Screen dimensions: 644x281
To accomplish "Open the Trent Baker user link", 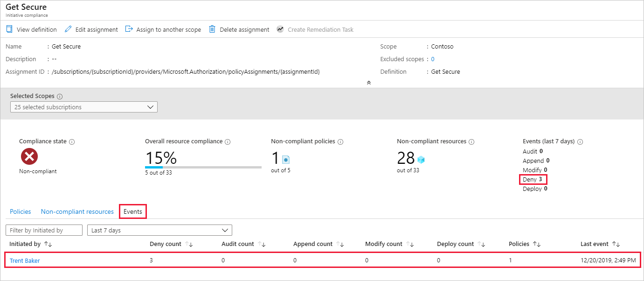I will [x=24, y=260].
